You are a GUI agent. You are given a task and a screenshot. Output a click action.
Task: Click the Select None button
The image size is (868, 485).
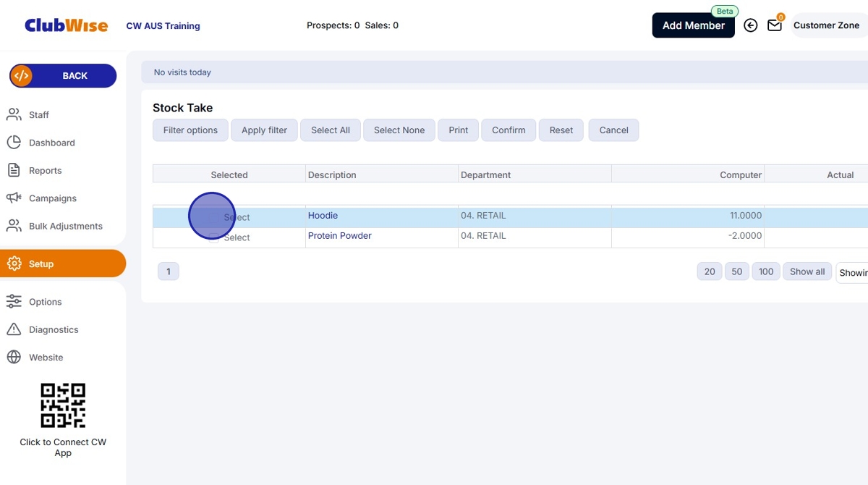[x=399, y=130]
